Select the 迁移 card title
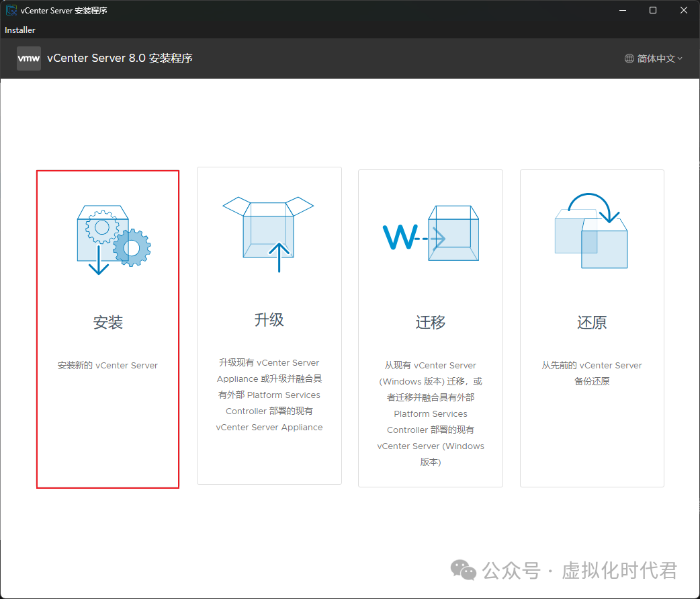The width and height of the screenshot is (700, 599). 431,322
